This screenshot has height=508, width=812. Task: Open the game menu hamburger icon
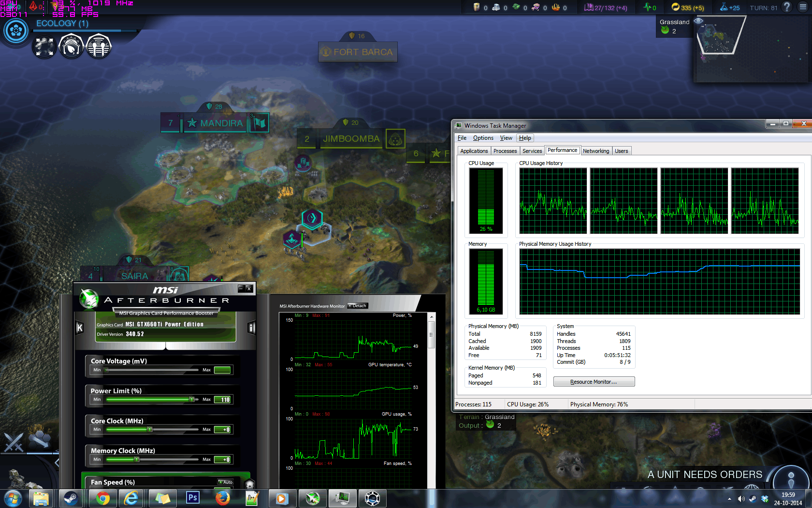coord(803,7)
